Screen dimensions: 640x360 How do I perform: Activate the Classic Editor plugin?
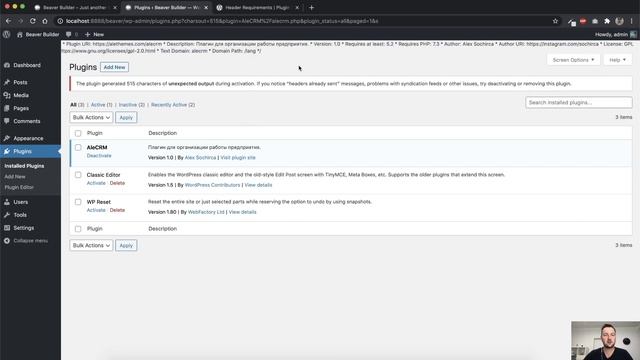[x=96, y=183]
